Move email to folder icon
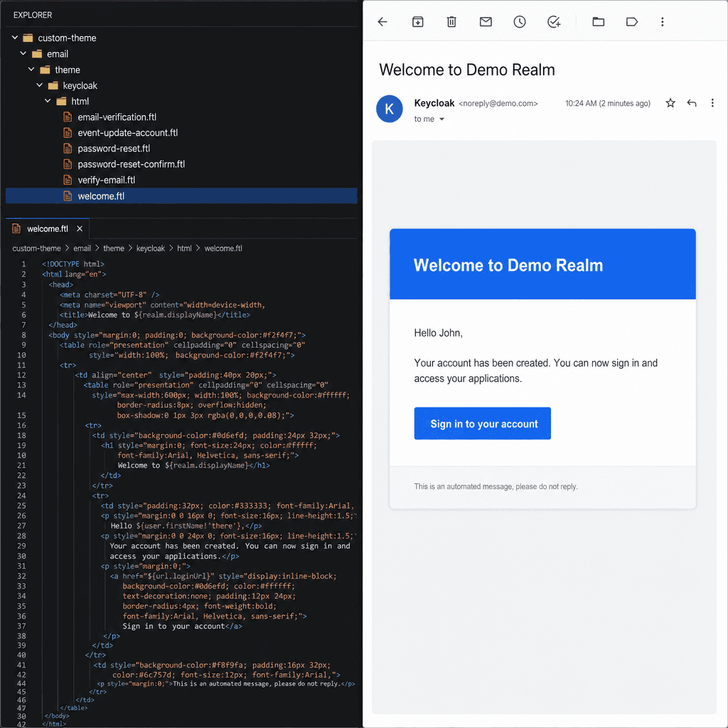The height and width of the screenshot is (728, 728). [598, 22]
